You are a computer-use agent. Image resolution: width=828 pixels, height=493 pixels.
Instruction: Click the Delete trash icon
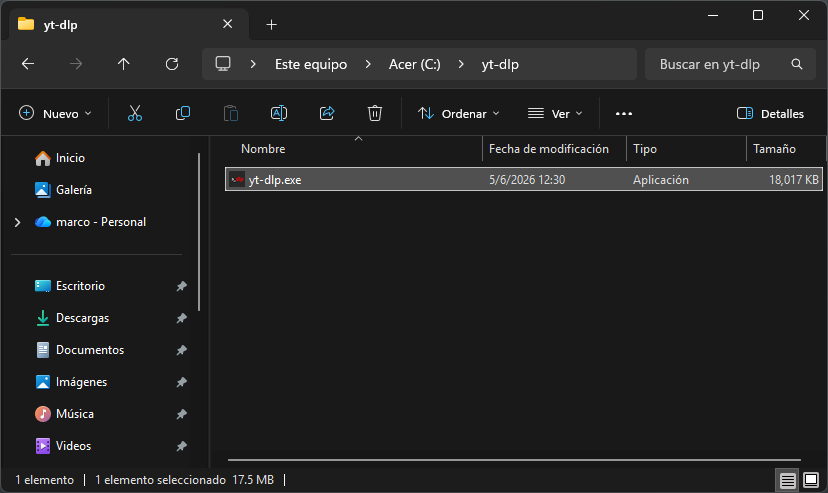click(x=375, y=113)
